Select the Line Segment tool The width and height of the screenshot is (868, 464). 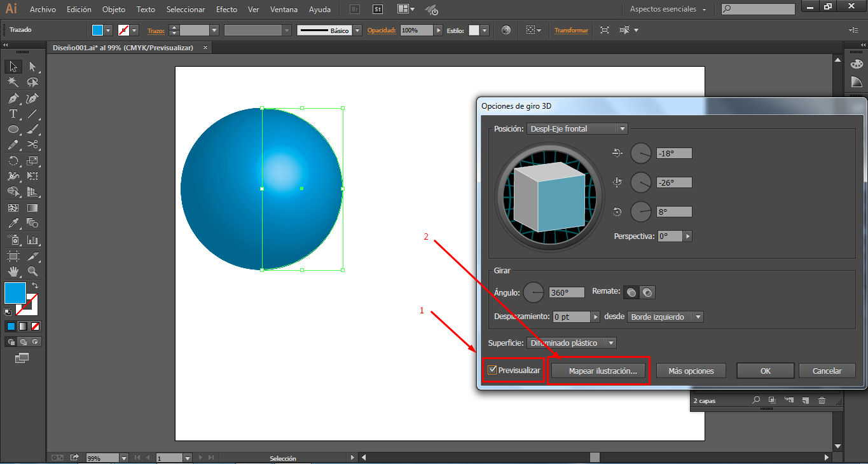(32, 114)
